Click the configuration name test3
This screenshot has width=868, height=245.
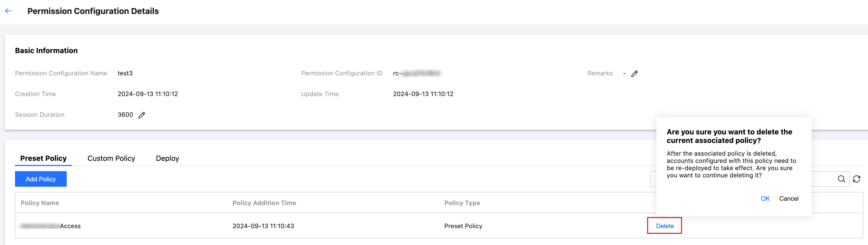click(x=125, y=73)
